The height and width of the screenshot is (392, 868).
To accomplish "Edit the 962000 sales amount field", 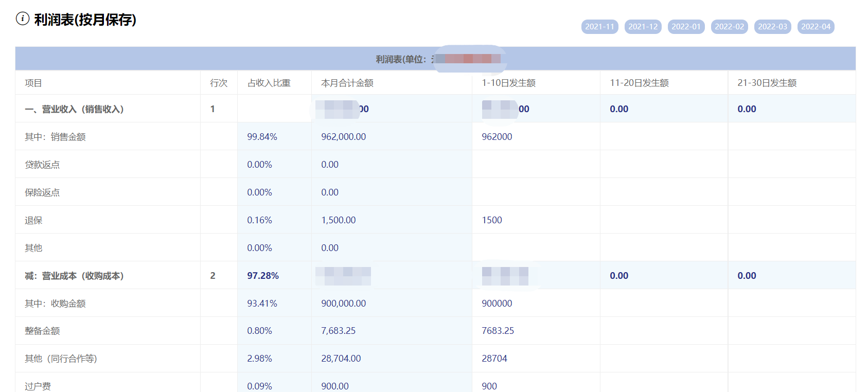I will (535, 137).
